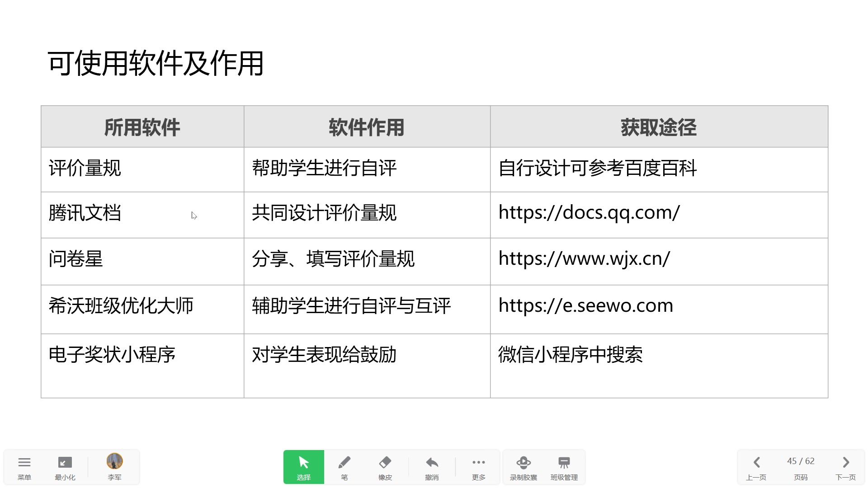The height and width of the screenshot is (488, 868).
Task: Open the link https://docs.qq.com/
Action: coord(589,213)
